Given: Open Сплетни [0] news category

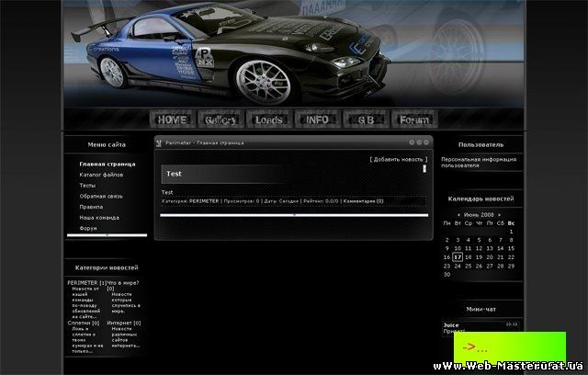Looking at the screenshot, I should click(x=84, y=323).
